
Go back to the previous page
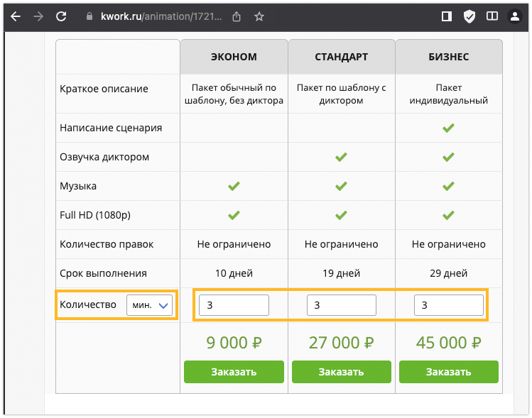point(16,16)
